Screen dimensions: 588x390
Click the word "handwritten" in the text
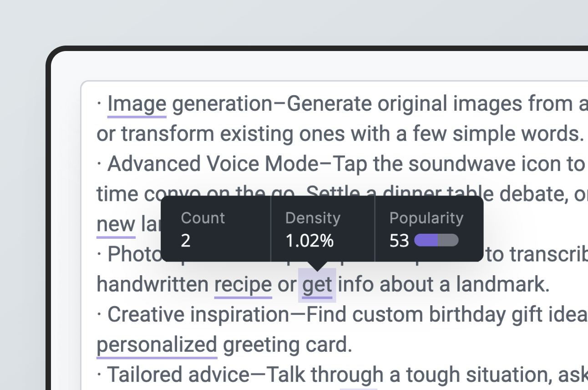[152, 285]
